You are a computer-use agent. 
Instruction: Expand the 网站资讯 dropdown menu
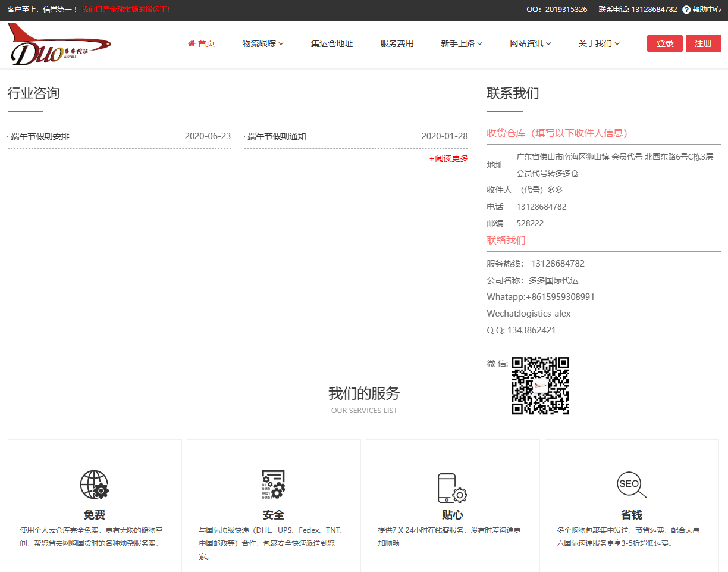coord(530,43)
